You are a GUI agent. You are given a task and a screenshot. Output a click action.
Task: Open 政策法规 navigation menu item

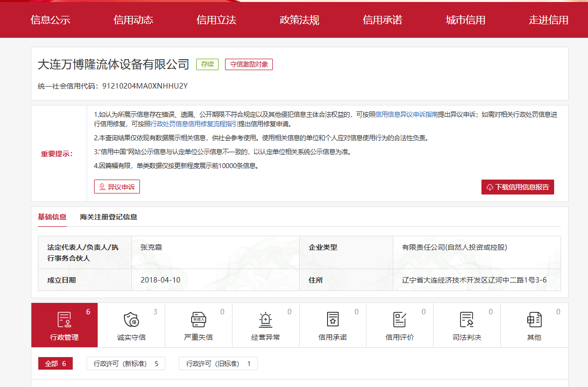click(x=299, y=20)
